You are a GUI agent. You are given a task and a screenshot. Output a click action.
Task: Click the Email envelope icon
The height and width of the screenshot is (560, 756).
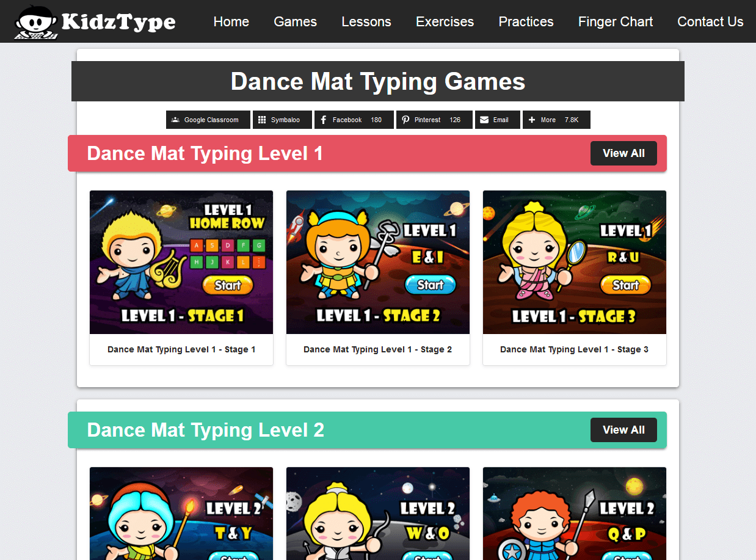(x=484, y=120)
